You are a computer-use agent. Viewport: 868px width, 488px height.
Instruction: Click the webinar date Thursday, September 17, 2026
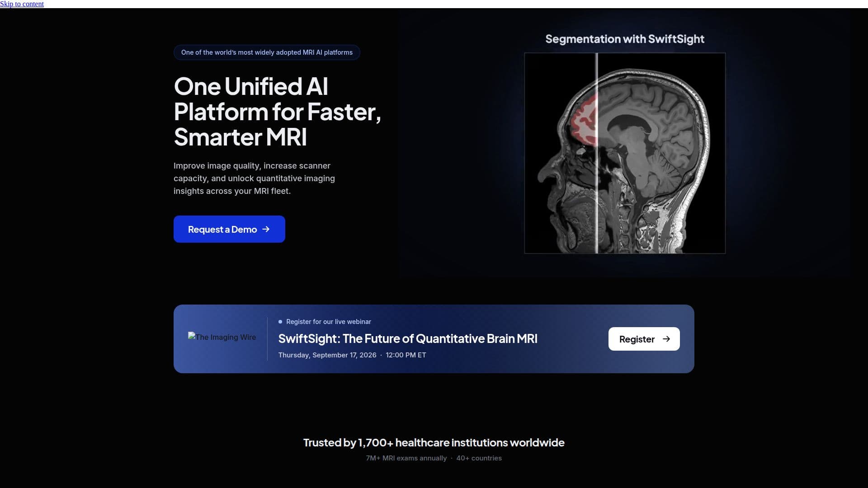(327, 355)
